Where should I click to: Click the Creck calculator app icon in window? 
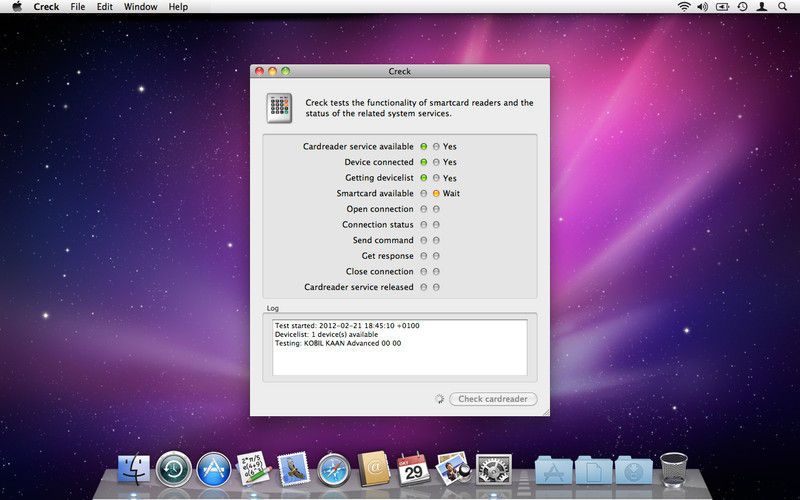pos(279,108)
